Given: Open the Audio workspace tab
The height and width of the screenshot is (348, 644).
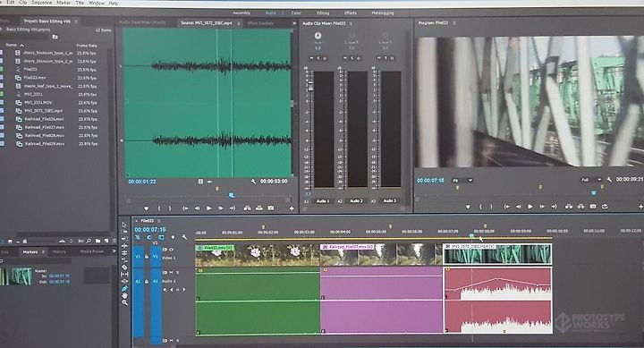Looking at the screenshot, I should (x=270, y=13).
